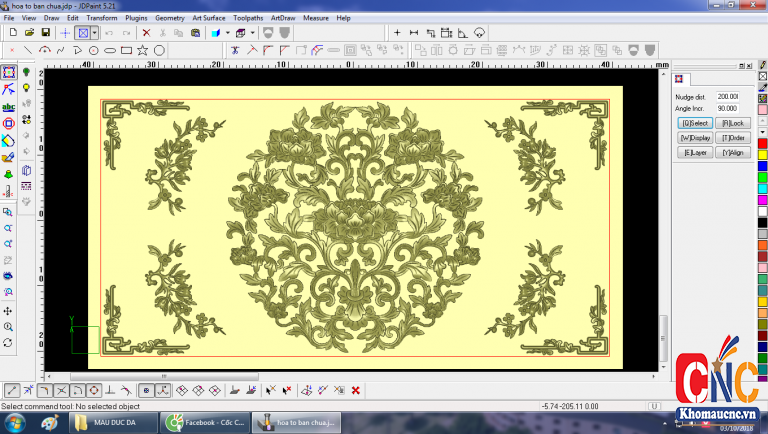Toggle the endpoint snap button
This screenshot has width=768, height=434.
[x=11, y=390]
